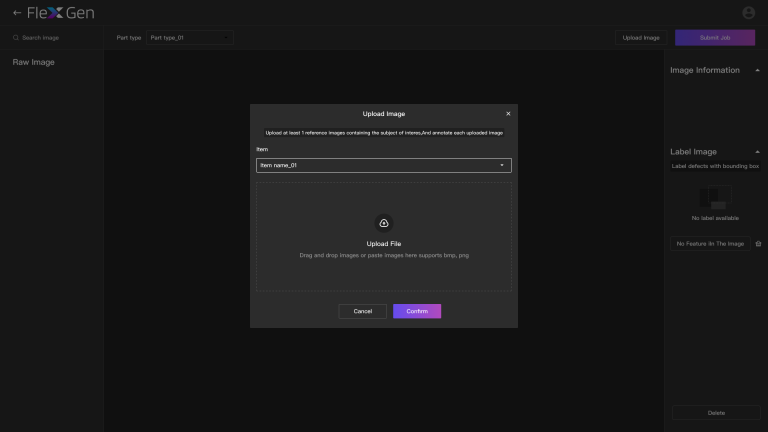Click the empty label placeholder icon
Viewport: 768px width, 432px height.
tap(716, 196)
